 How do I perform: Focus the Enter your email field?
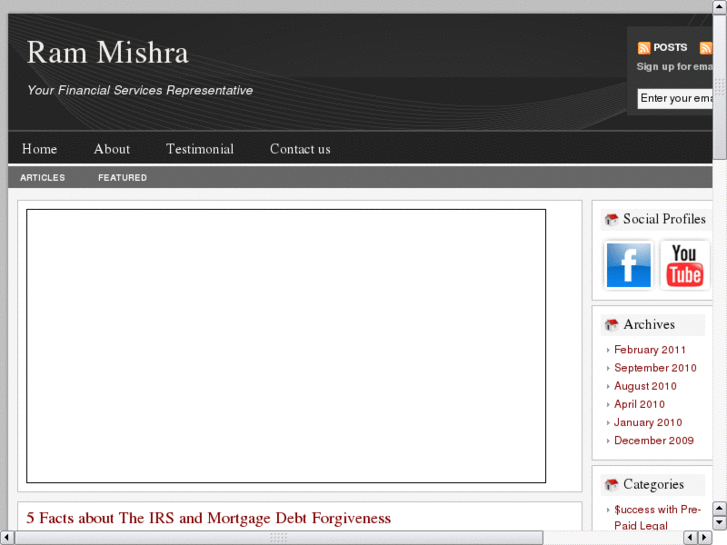(675, 98)
